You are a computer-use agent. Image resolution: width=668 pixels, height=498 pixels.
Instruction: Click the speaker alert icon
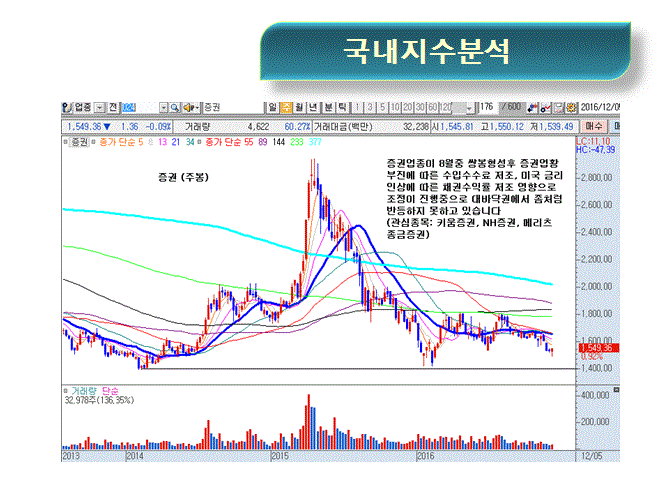188,108
